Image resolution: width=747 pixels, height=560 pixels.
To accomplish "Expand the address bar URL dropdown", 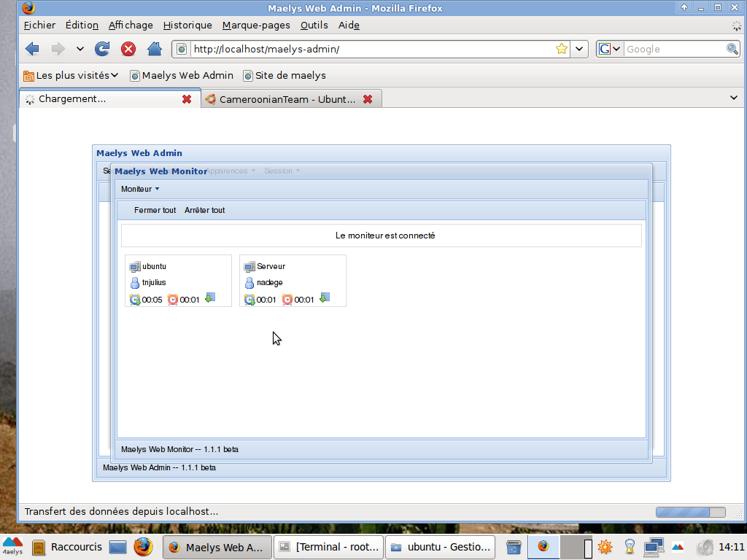I will coord(579,49).
